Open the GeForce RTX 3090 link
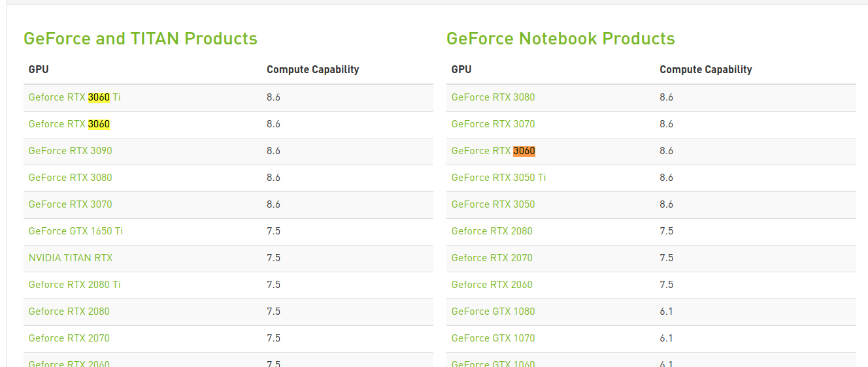868x367 pixels. pyautogui.click(x=71, y=151)
